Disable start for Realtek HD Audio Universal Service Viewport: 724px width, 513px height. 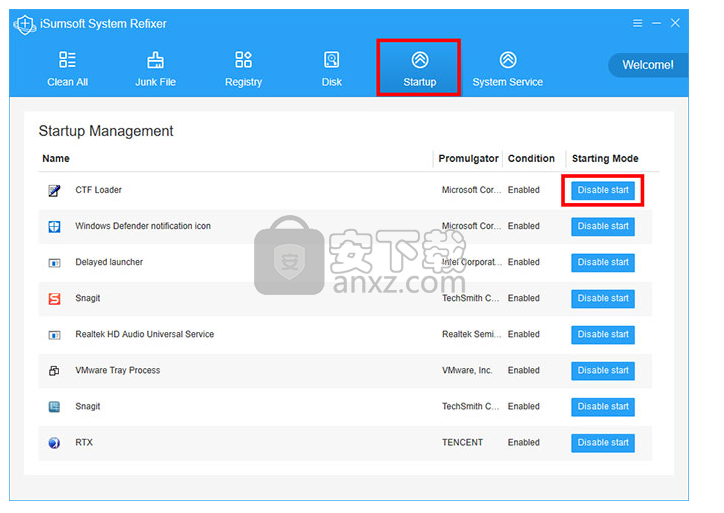pos(603,334)
